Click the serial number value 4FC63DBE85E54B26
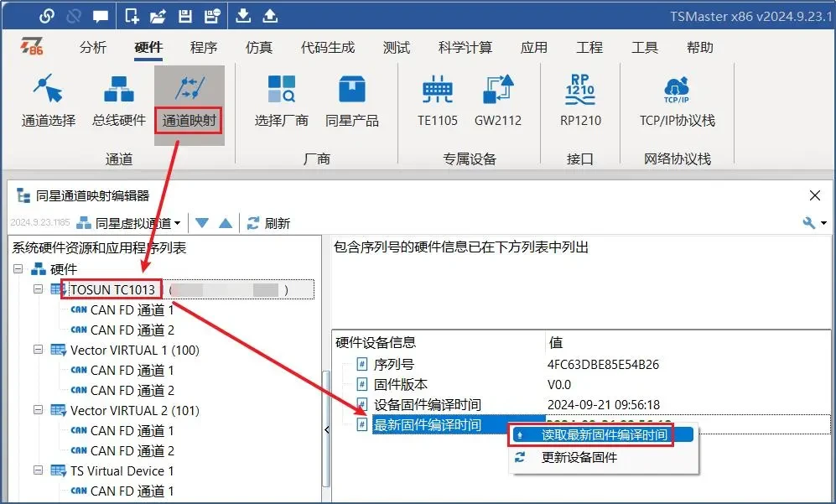This screenshot has width=836, height=504. (x=603, y=364)
